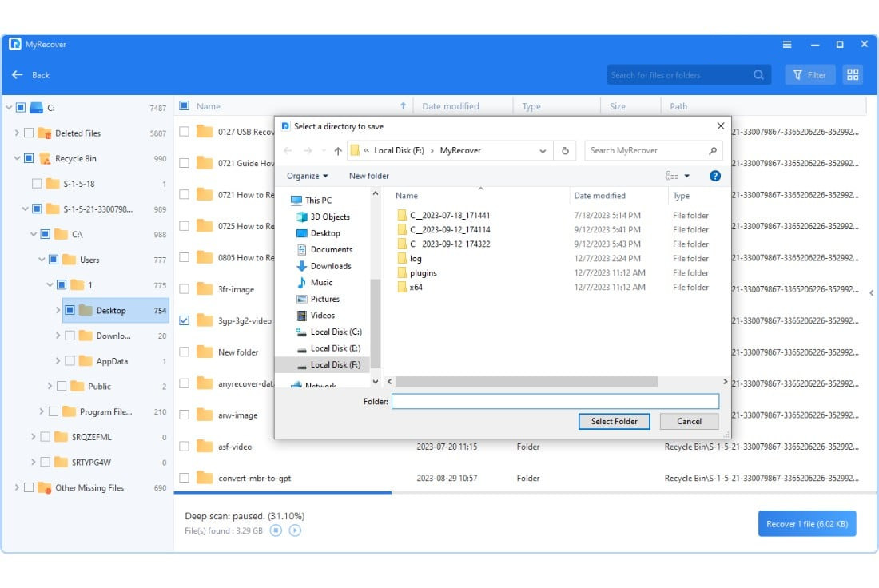Switch to grid view layout icon
Viewport: 879px width, 588px height.
tap(853, 75)
